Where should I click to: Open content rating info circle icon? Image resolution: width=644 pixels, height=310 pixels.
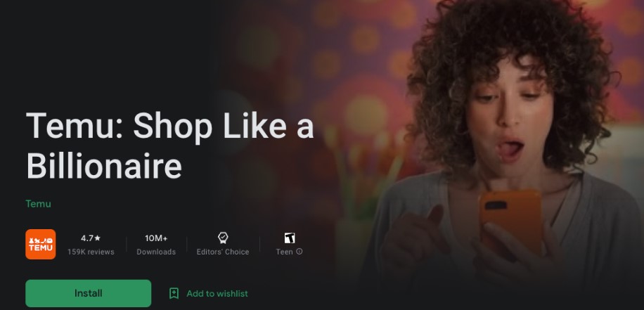300,252
